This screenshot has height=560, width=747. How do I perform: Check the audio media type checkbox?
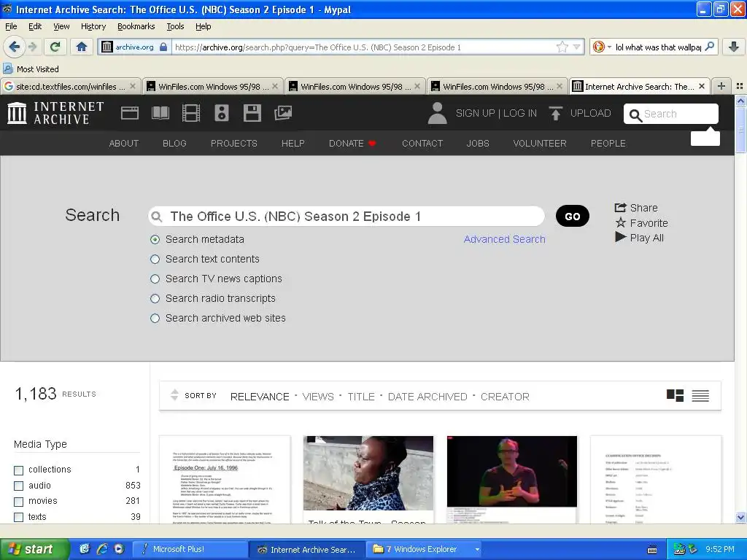(x=18, y=486)
